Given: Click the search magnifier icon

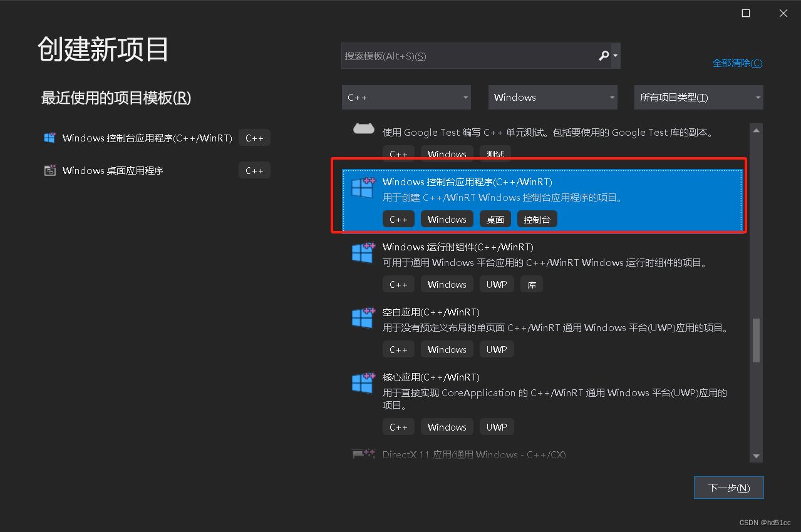Looking at the screenshot, I should click(x=603, y=56).
